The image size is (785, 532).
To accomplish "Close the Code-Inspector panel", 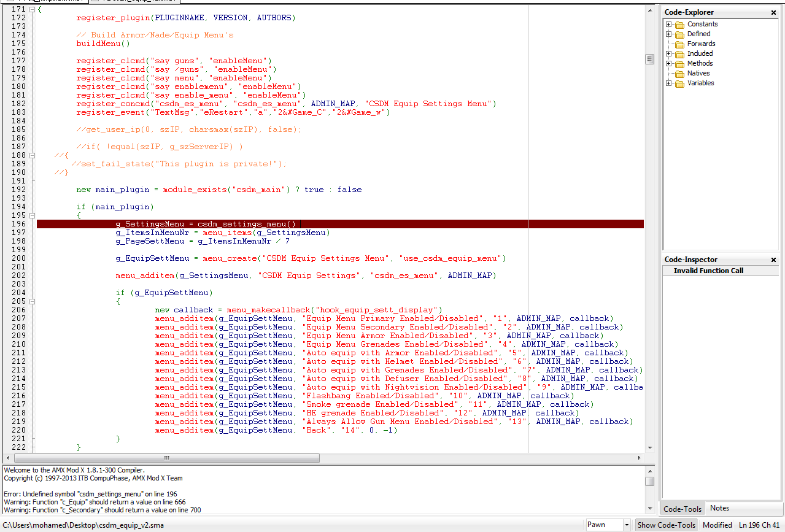I will tap(774, 260).
